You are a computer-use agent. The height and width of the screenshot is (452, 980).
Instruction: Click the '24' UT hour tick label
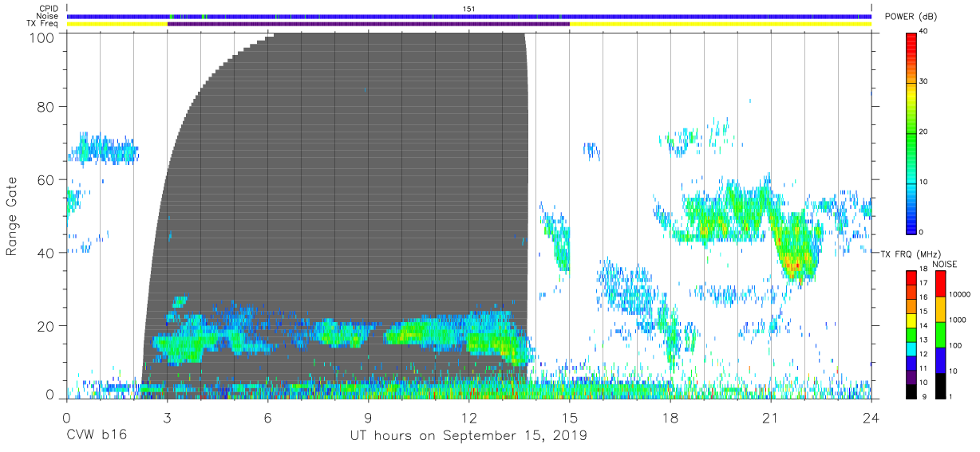pyautogui.click(x=871, y=417)
